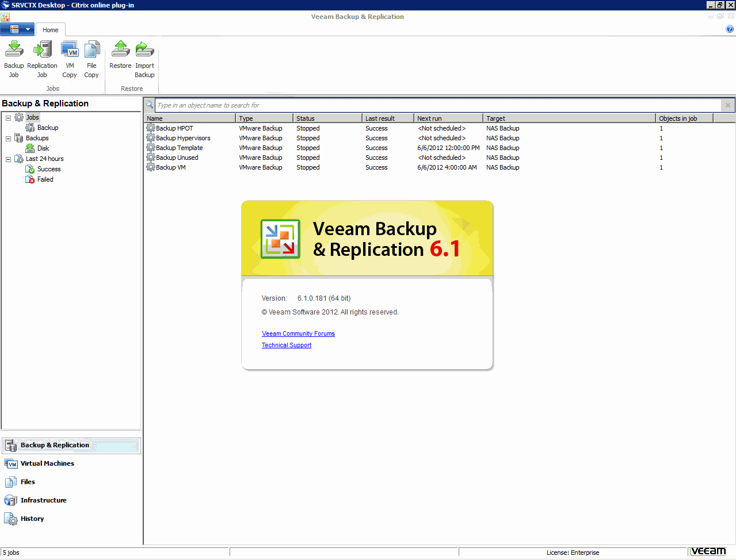This screenshot has width=736, height=560.
Task: Create a new Replication Job
Action: [x=42, y=59]
